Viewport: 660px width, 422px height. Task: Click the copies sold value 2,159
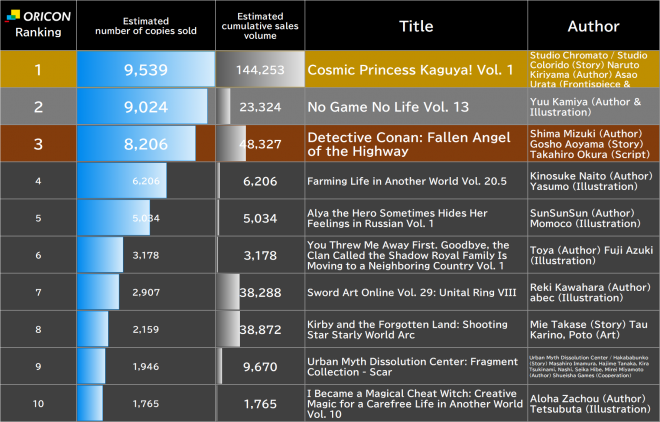click(x=146, y=329)
